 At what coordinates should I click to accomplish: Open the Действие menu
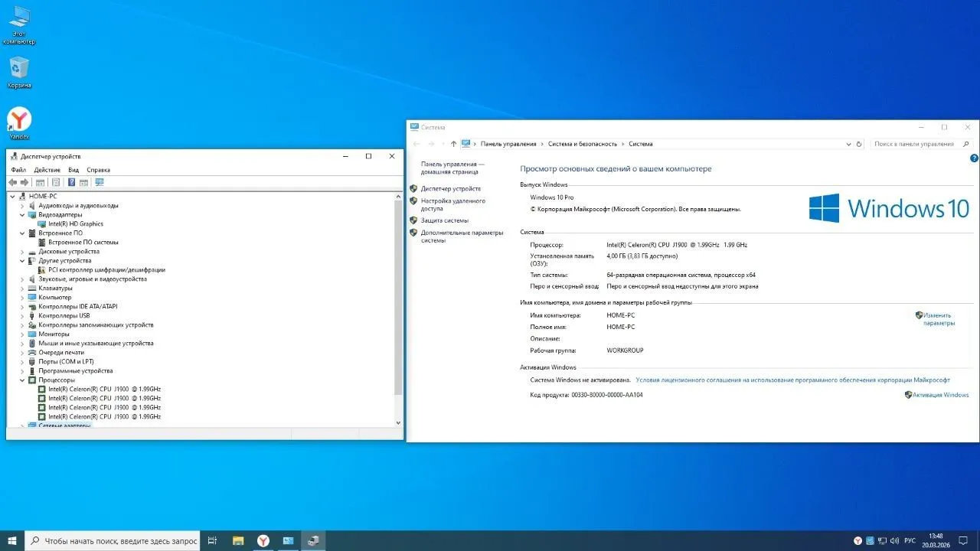[47, 170]
